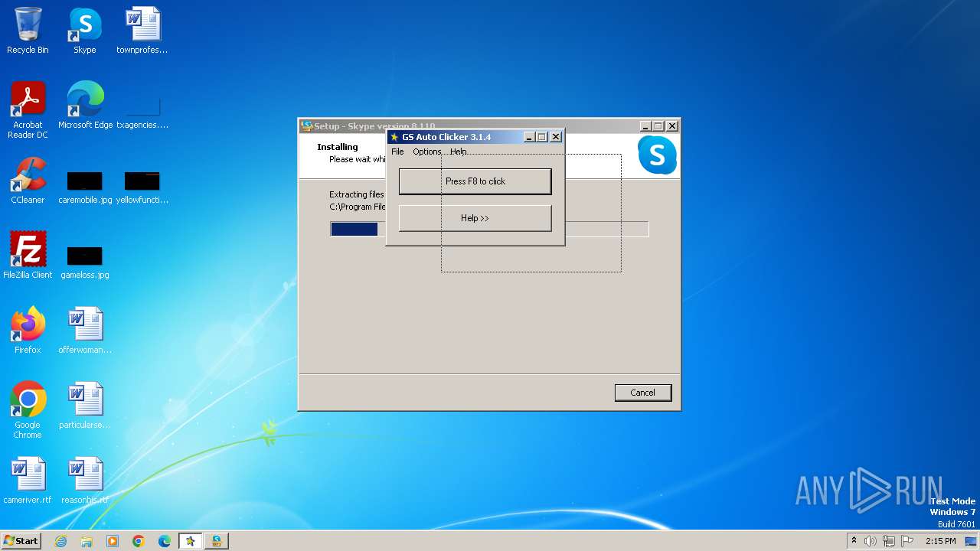
Task: Open the Options menu in GS Auto Clicker
Action: point(427,152)
